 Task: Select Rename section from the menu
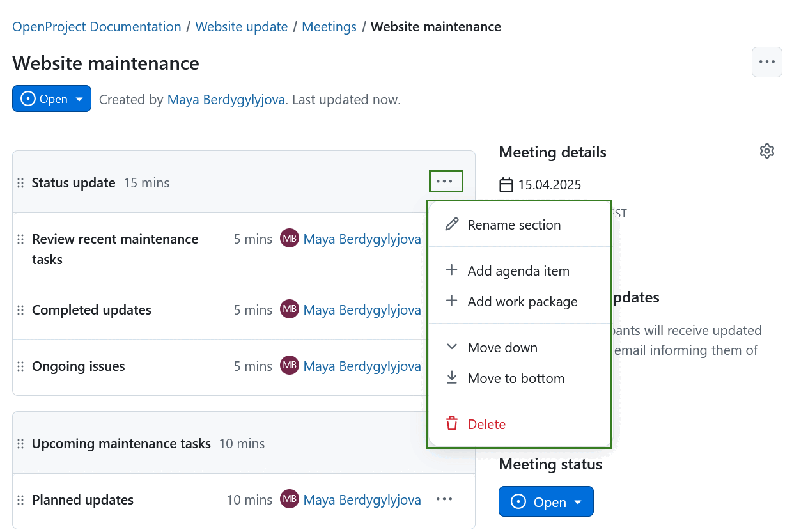pyautogui.click(x=514, y=225)
